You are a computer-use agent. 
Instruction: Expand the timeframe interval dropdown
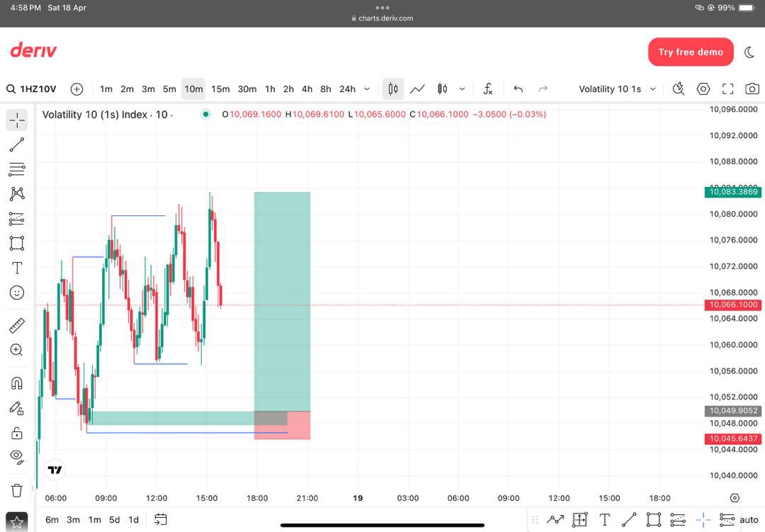[367, 89]
